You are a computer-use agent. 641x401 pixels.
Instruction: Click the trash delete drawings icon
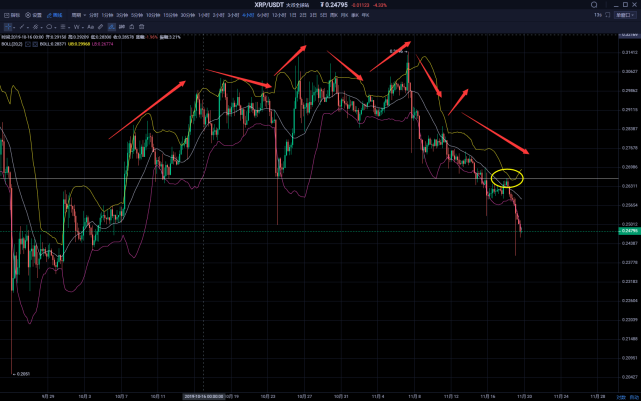tap(141, 27)
